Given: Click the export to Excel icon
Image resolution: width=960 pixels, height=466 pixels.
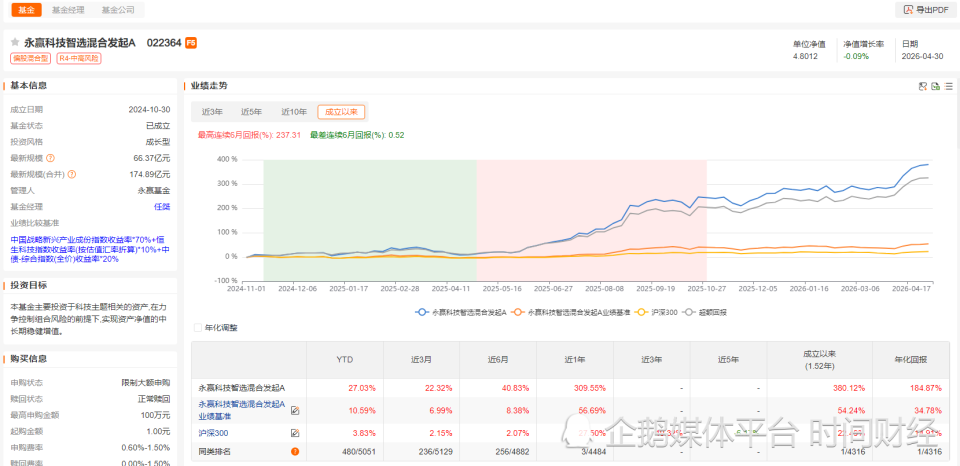Looking at the screenshot, I should [936, 86].
